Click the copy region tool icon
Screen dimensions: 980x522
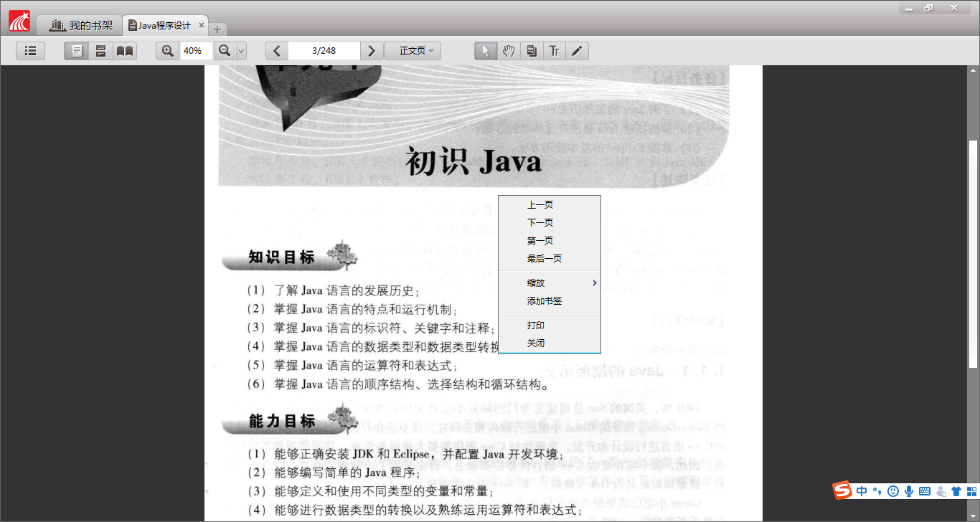[x=531, y=51]
